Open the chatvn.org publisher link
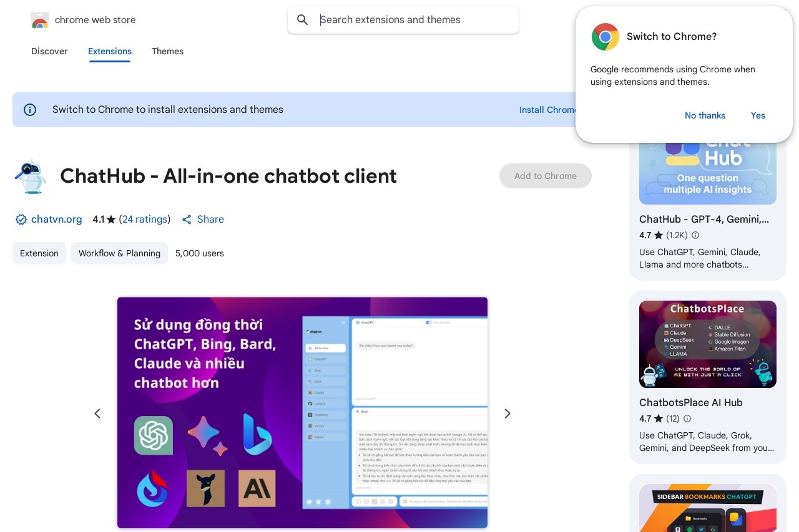799x532 pixels. pyautogui.click(x=56, y=220)
